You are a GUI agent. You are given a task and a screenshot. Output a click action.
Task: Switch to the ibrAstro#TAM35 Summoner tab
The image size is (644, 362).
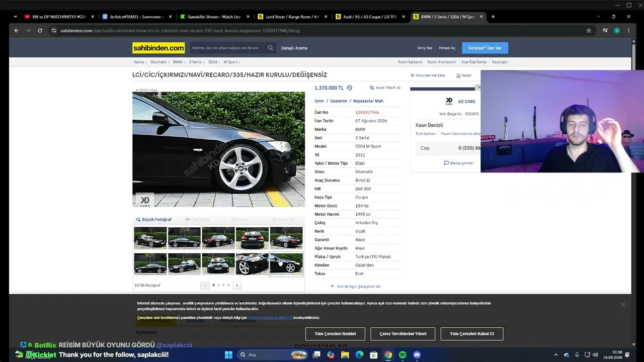click(137, 17)
